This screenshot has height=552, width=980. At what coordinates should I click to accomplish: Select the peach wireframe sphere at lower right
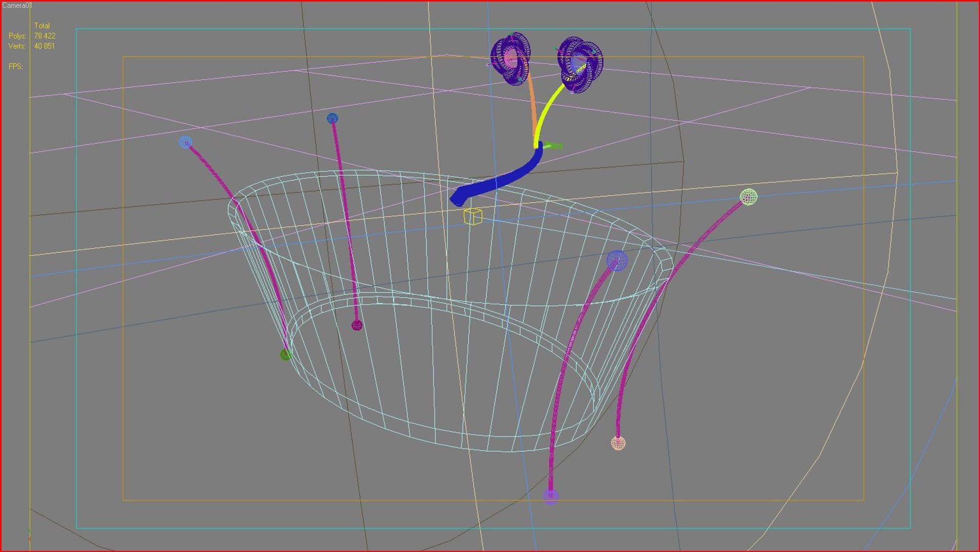[618, 443]
